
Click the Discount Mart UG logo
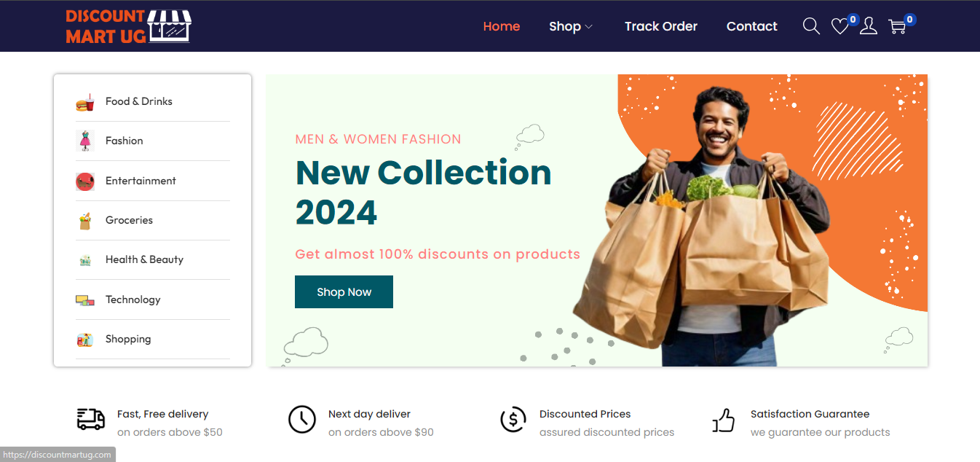(x=128, y=26)
